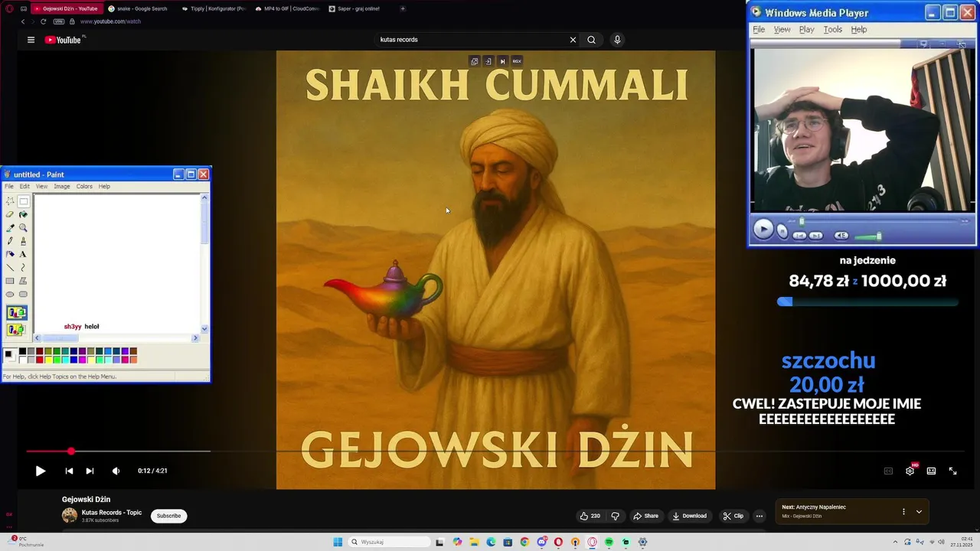Open more actions three-dot menu beside Clip
The height and width of the screenshot is (551, 980).
click(759, 516)
